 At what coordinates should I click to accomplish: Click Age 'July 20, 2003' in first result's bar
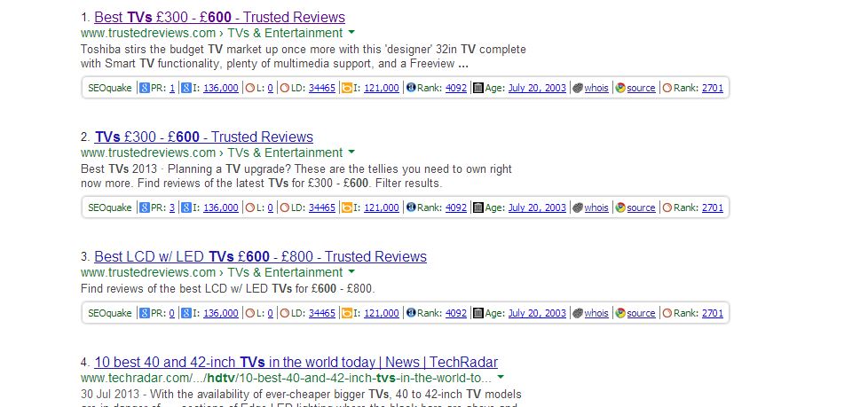point(538,88)
